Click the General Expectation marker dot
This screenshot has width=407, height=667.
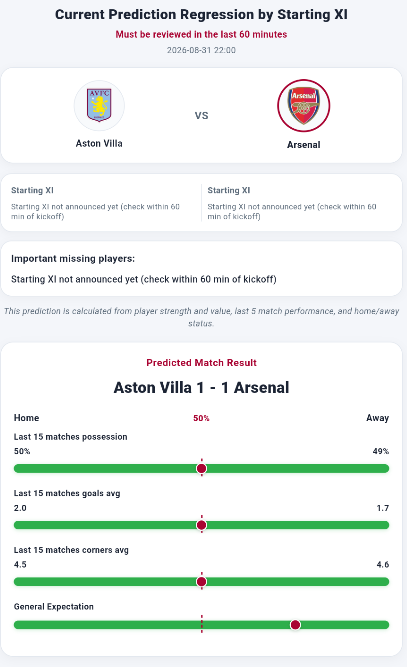point(295,624)
